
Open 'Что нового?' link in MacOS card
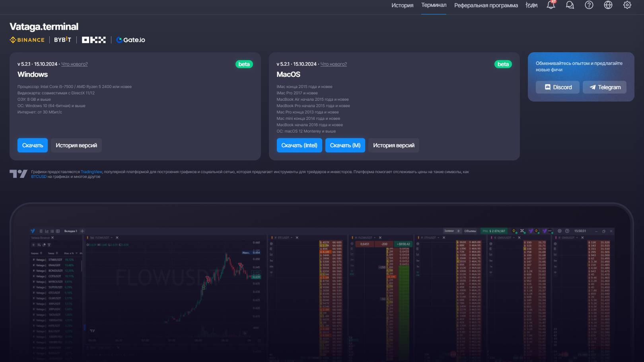tap(334, 64)
